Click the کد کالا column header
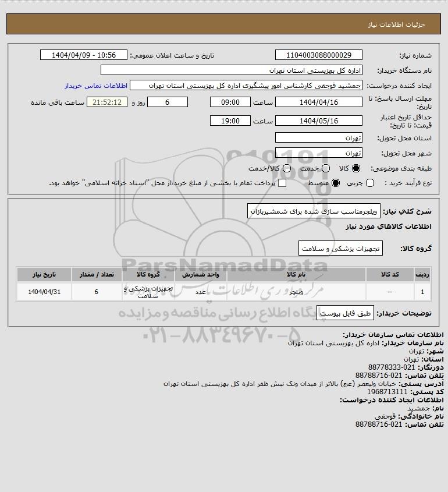Viewport: 448px width, 492px height. point(390,275)
